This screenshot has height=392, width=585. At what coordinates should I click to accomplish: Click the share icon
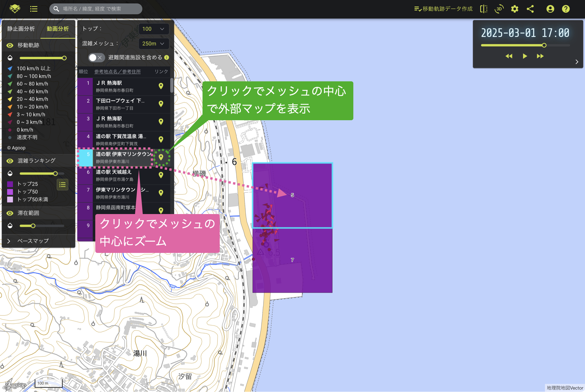(530, 9)
